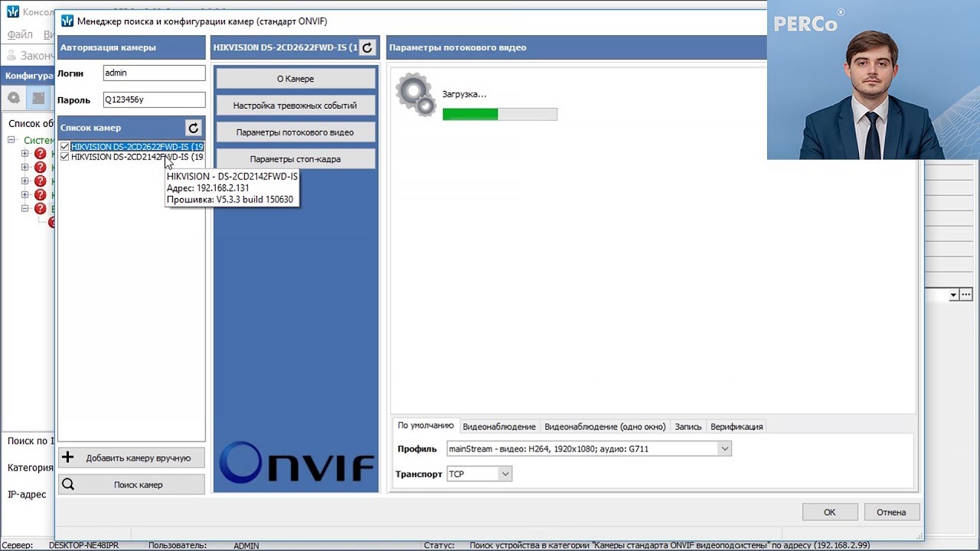
Task: Open Параметры потокового видео
Action: (x=296, y=132)
